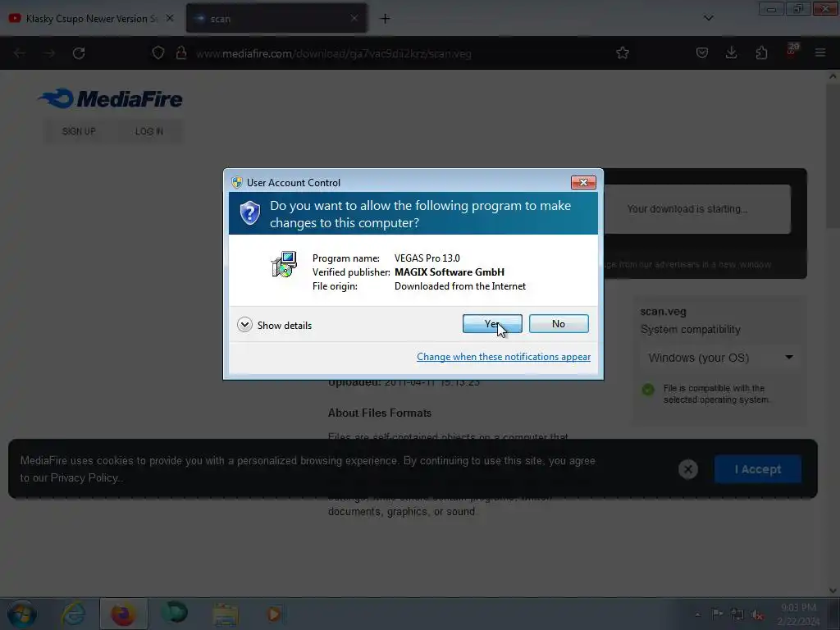Click Firefox icon in taskbar

click(x=123, y=614)
